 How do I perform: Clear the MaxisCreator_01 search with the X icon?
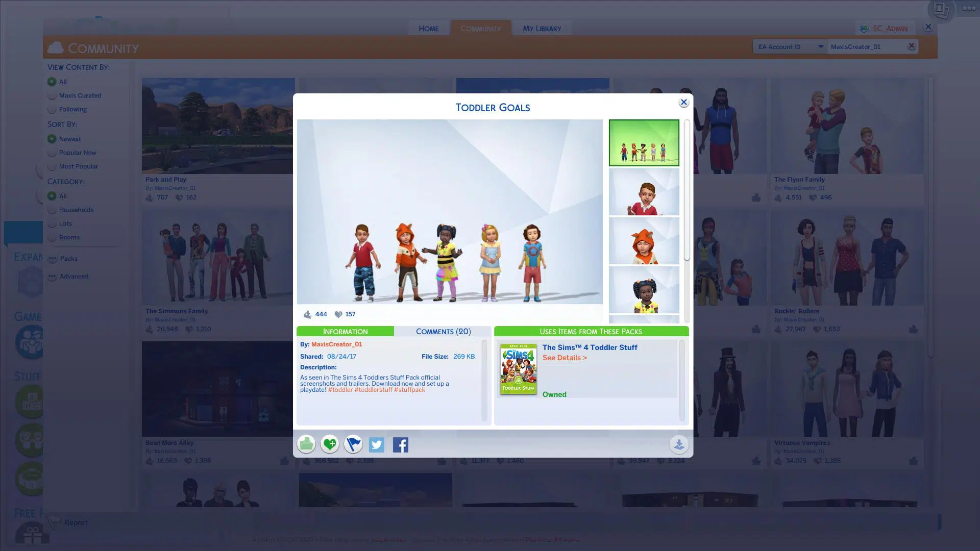[912, 46]
